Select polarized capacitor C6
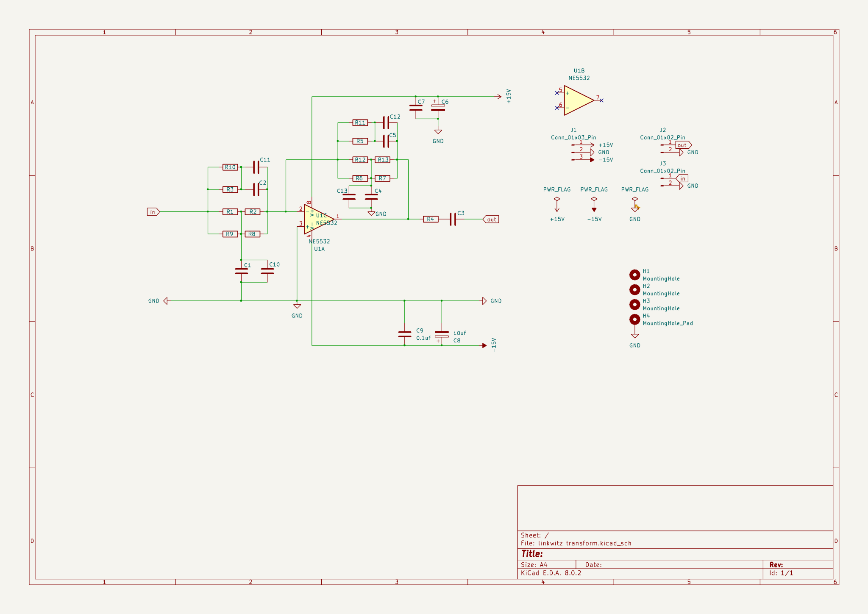Viewport: 868px width, 614px height. (438, 108)
